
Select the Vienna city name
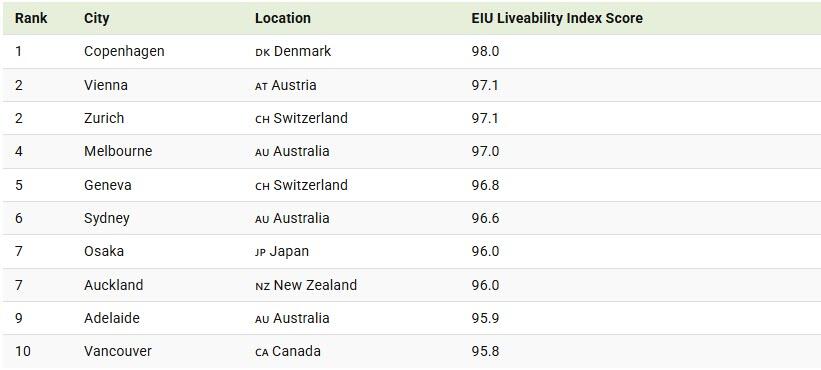point(106,85)
